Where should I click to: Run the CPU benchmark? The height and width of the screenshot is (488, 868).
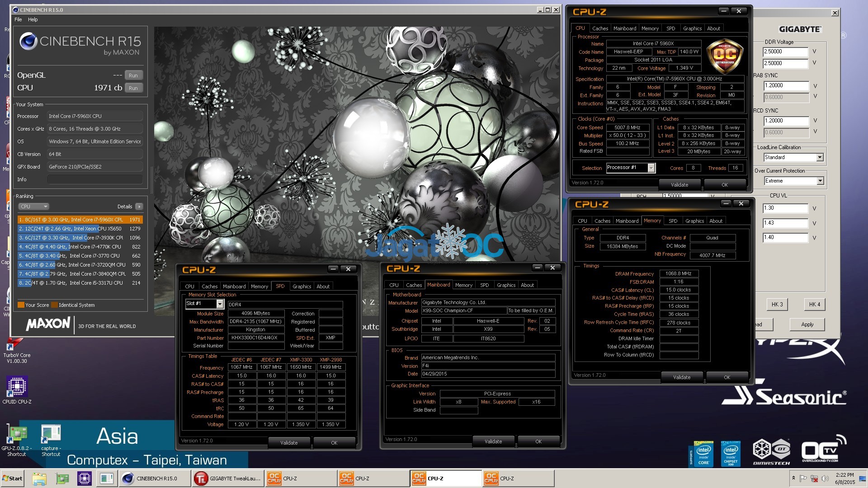133,88
